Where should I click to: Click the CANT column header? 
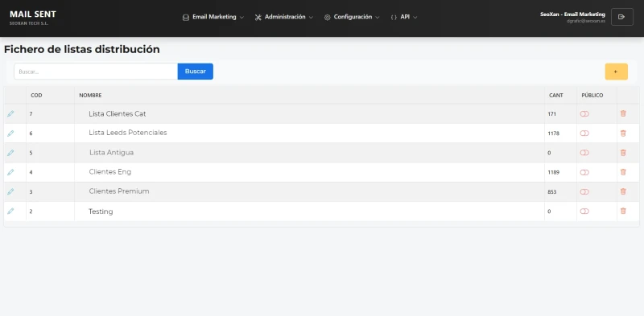pyautogui.click(x=556, y=95)
